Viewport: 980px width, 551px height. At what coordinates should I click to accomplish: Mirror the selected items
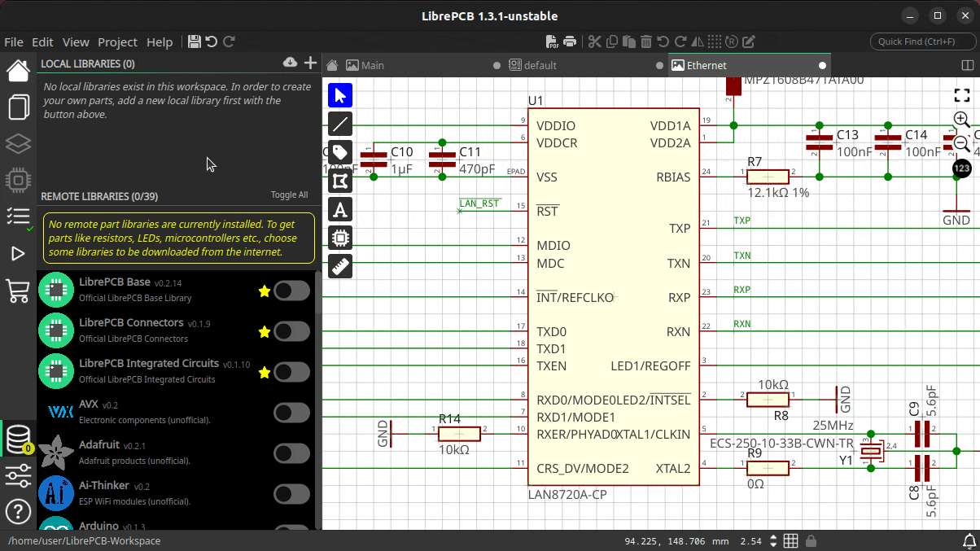[x=697, y=42]
